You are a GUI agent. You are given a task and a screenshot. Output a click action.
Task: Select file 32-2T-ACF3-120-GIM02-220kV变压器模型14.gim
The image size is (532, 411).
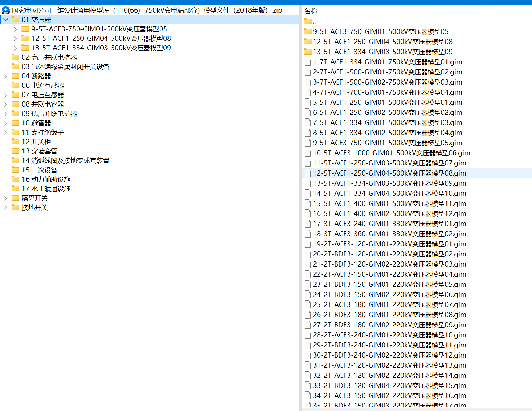coord(389,375)
